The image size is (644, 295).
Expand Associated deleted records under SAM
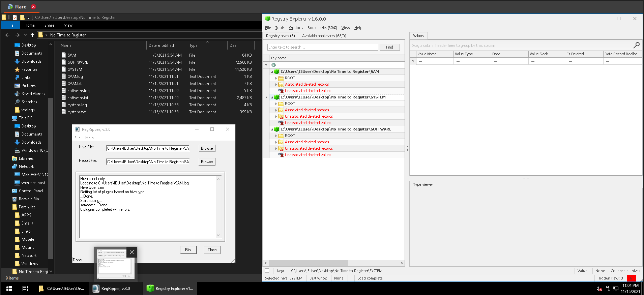276,84
